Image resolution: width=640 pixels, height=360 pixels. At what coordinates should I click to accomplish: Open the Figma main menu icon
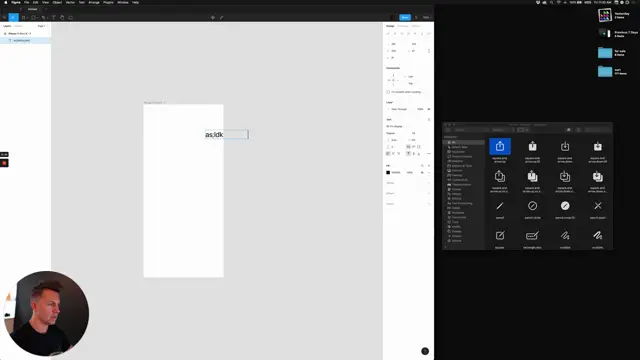pos(4,18)
